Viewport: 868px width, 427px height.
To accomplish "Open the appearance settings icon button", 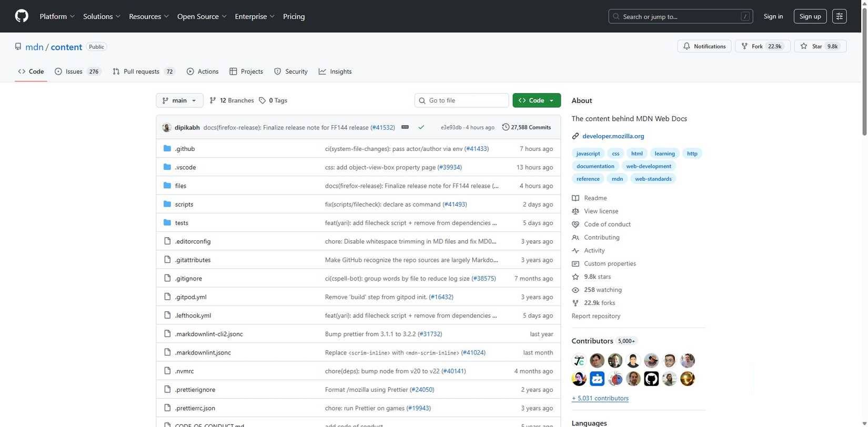I will pyautogui.click(x=840, y=16).
